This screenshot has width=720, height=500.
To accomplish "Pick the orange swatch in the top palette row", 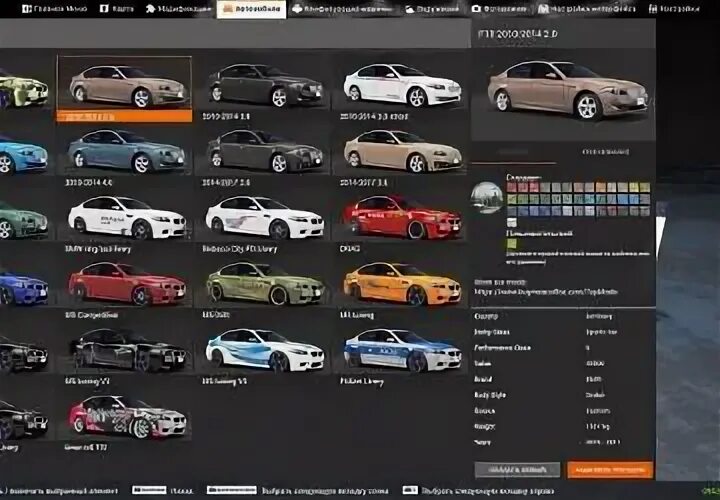I will 600,187.
